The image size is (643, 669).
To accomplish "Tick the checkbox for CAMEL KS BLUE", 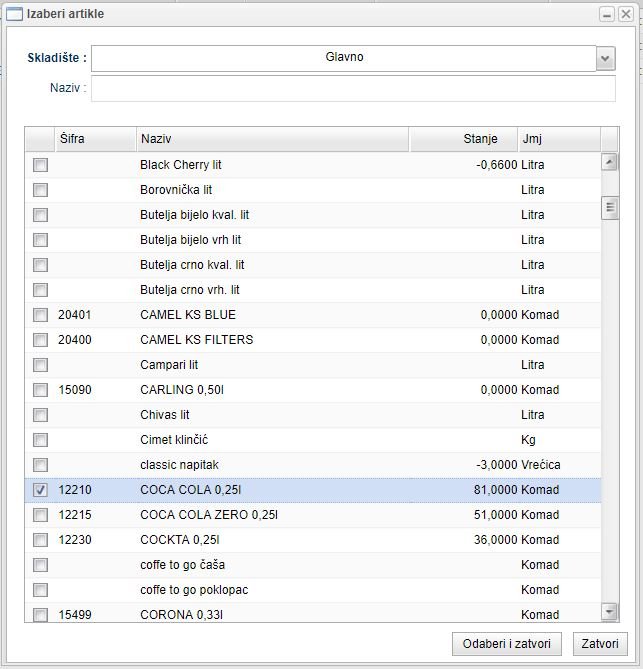I will 40,315.
